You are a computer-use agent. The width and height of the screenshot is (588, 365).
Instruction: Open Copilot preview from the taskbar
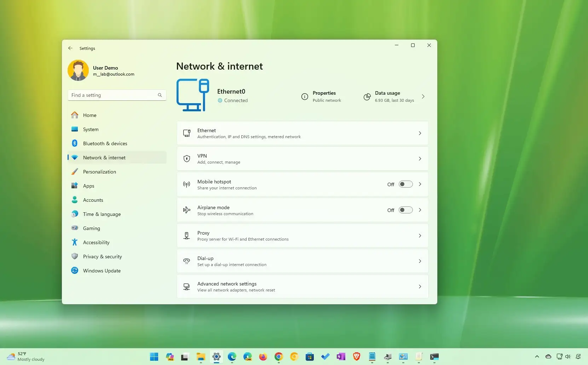pyautogui.click(x=170, y=357)
